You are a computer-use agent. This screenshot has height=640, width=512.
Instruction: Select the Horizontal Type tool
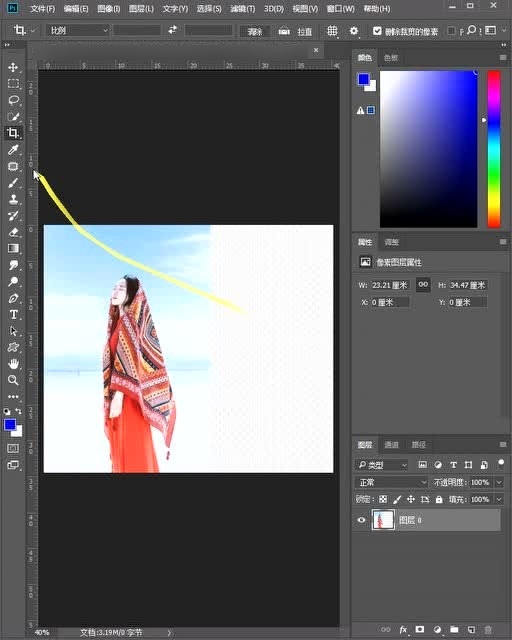(13, 315)
